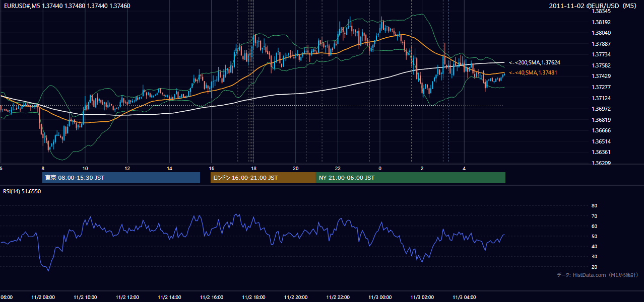Click price label 1.36666 on the axis
This screenshot has width=644, height=302.
[x=601, y=130]
